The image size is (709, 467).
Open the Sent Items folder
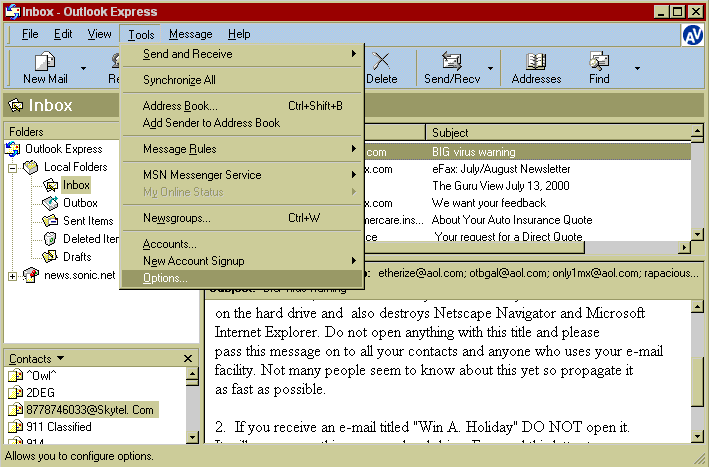pos(88,221)
